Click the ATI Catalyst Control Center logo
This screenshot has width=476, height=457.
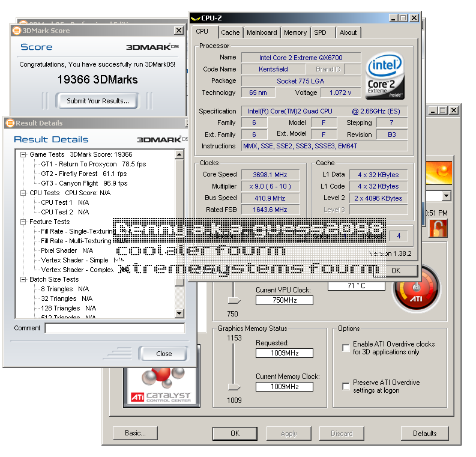click(160, 386)
